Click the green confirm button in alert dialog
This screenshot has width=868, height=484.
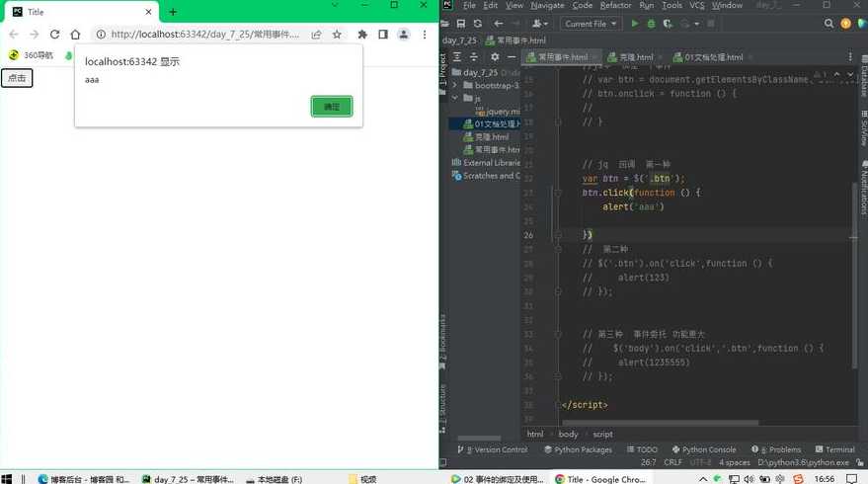pyautogui.click(x=331, y=107)
